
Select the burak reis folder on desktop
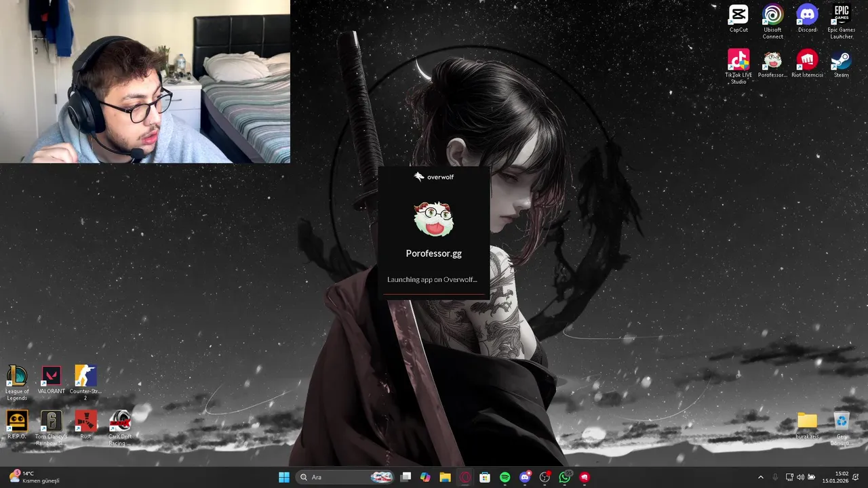click(x=807, y=426)
